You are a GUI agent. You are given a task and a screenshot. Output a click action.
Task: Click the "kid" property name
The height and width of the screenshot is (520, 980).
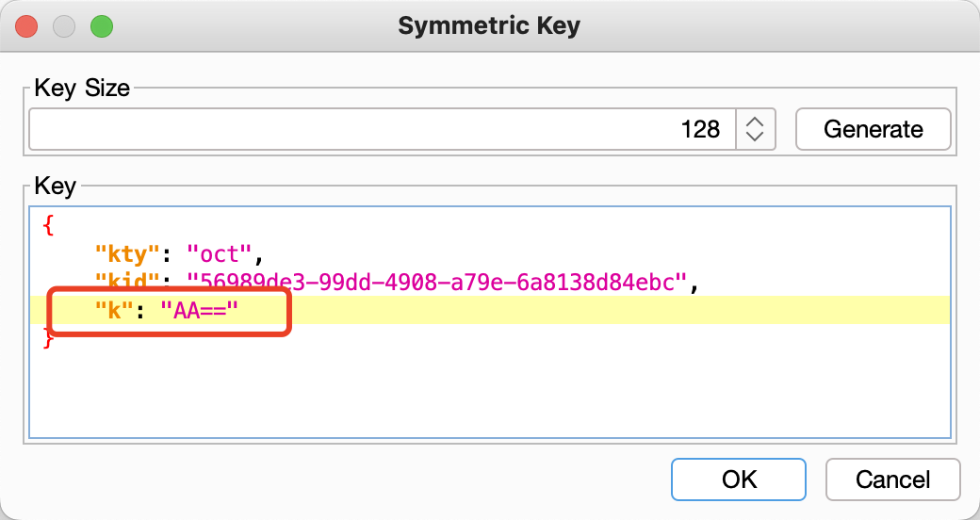(x=124, y=282)
